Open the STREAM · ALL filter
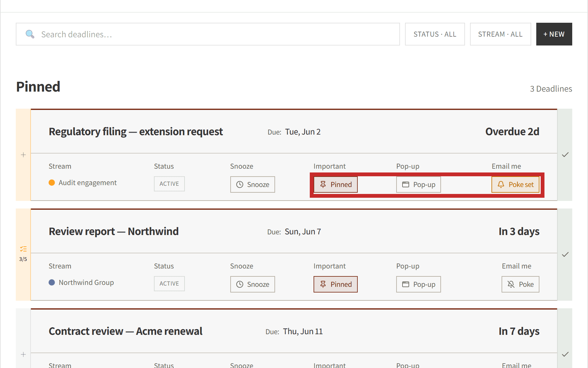This screenshot has height=368, width=588. tap(500, 34)
